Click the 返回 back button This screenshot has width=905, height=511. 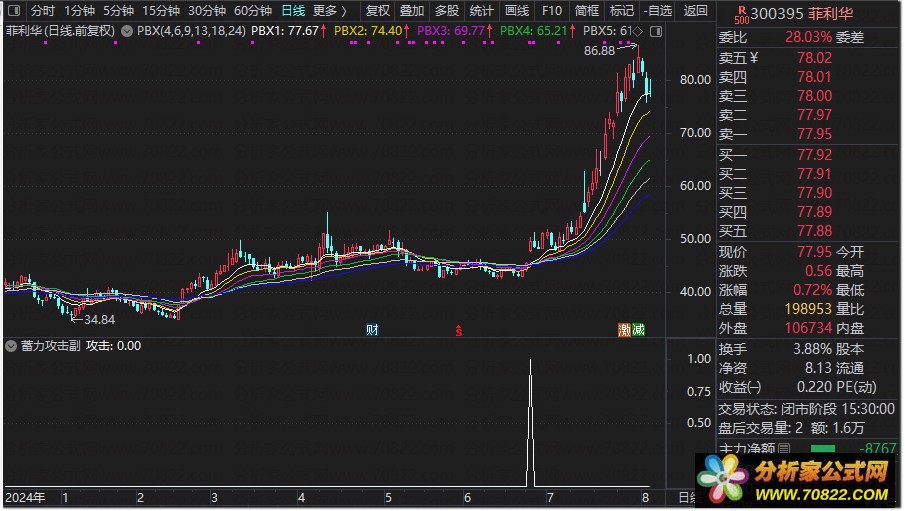coord(695,10)
